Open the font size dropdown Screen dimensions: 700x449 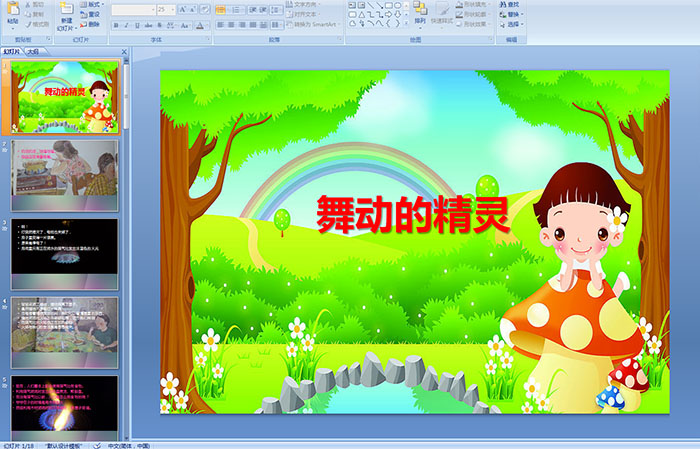pyautogui.click(x=170, y=9)
